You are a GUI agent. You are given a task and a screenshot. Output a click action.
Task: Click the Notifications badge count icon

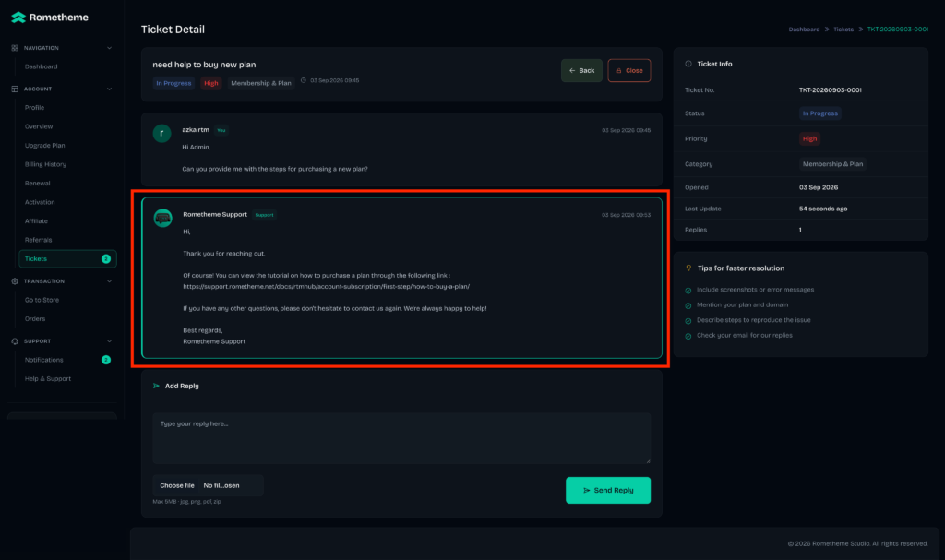pyautogui.click(x=106, y=360)
